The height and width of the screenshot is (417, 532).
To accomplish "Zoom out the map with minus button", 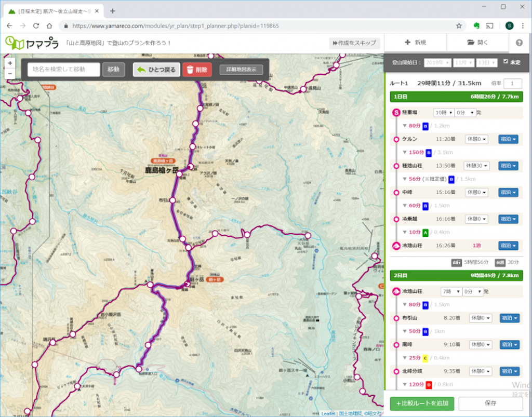I will coord(10,74).
